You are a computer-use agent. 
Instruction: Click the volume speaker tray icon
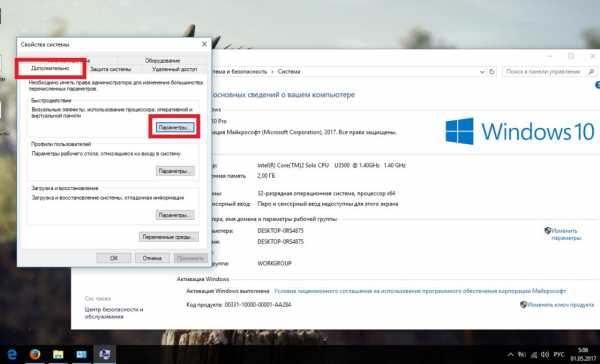[545, 355]
